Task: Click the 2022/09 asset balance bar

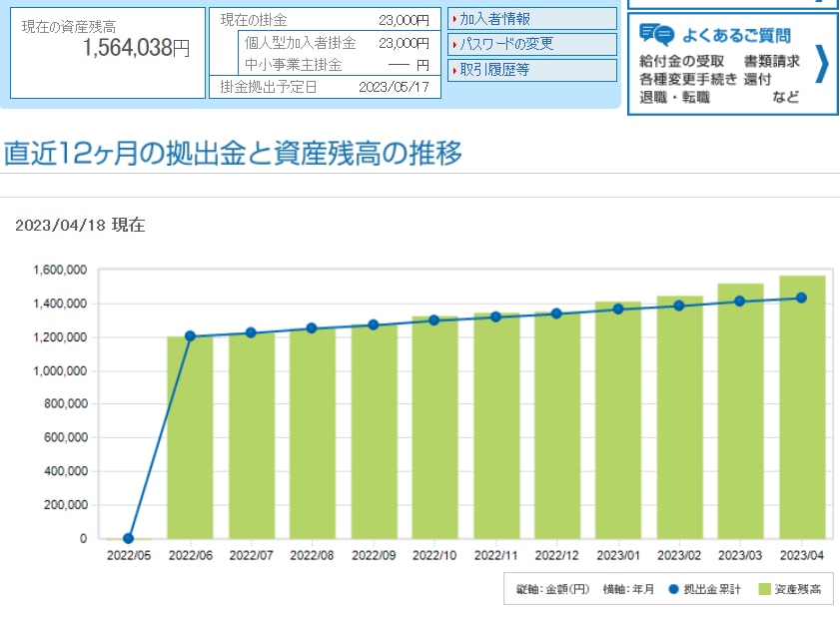Action: click(374, 431)
